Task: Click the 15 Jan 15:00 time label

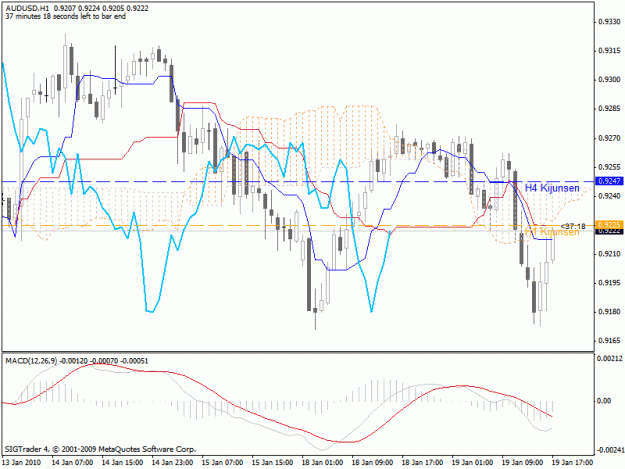Action: pos(272,463)
